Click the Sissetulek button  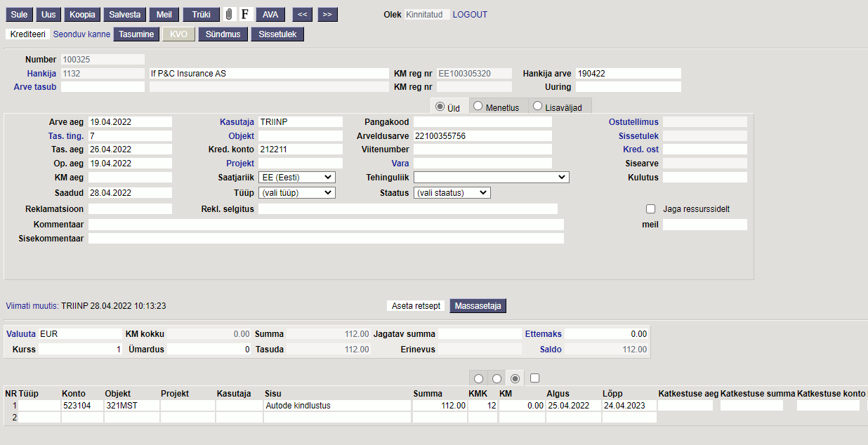pos(277,34)
